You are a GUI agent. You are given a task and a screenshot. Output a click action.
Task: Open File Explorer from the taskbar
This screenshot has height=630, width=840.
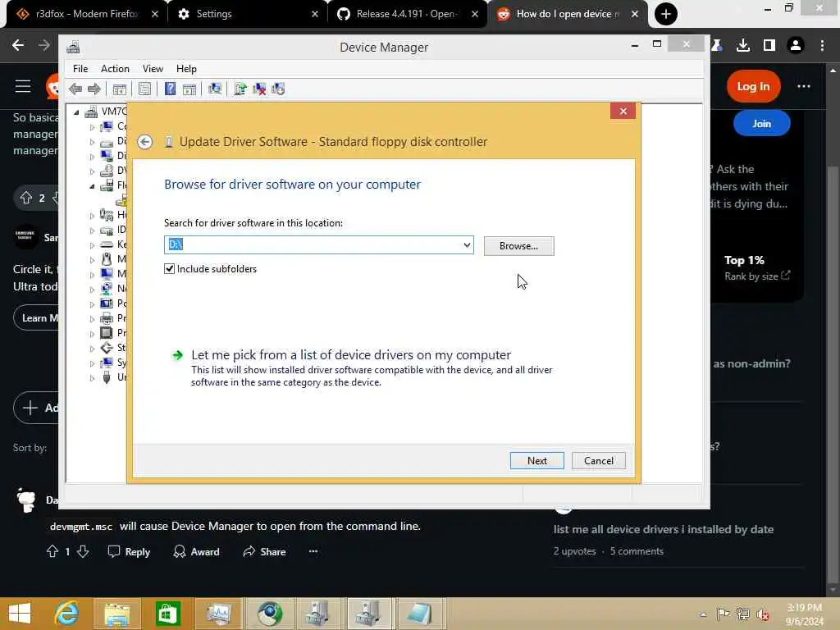[116, 614]
